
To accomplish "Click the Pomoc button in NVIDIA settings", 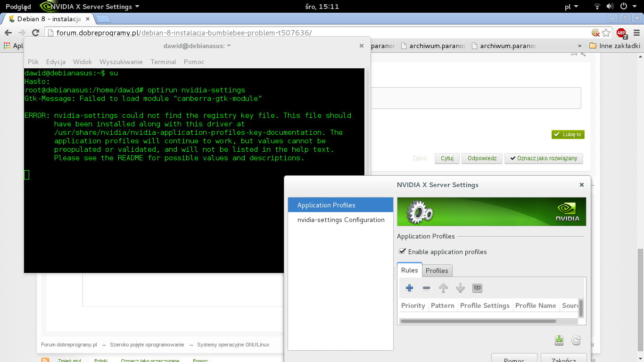I will tap(514, 358).
